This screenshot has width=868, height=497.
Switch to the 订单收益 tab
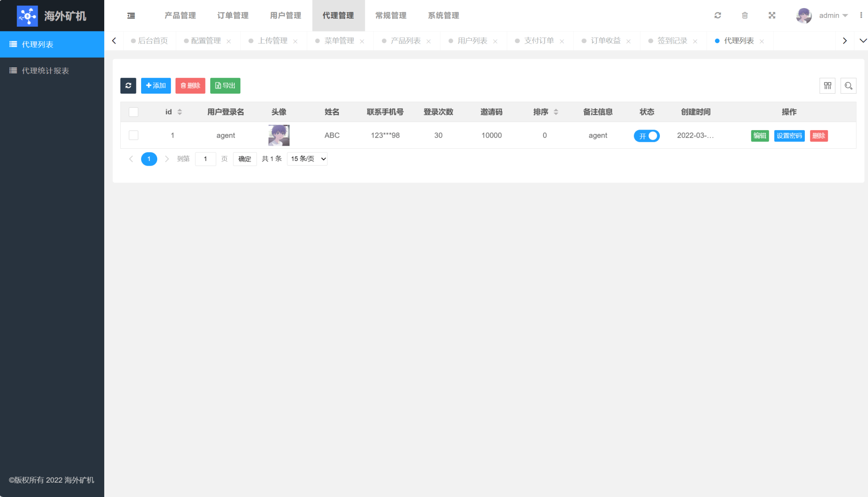tap(605, 41)
